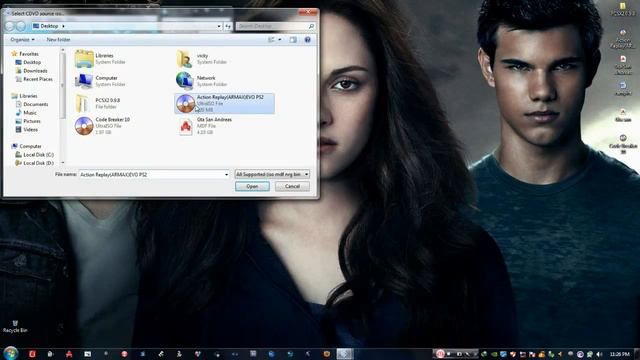This screenshot has width=640, height=360.
Task: Select the Gta San Andreas desktop icon
Action: click(x=623, y=65)
